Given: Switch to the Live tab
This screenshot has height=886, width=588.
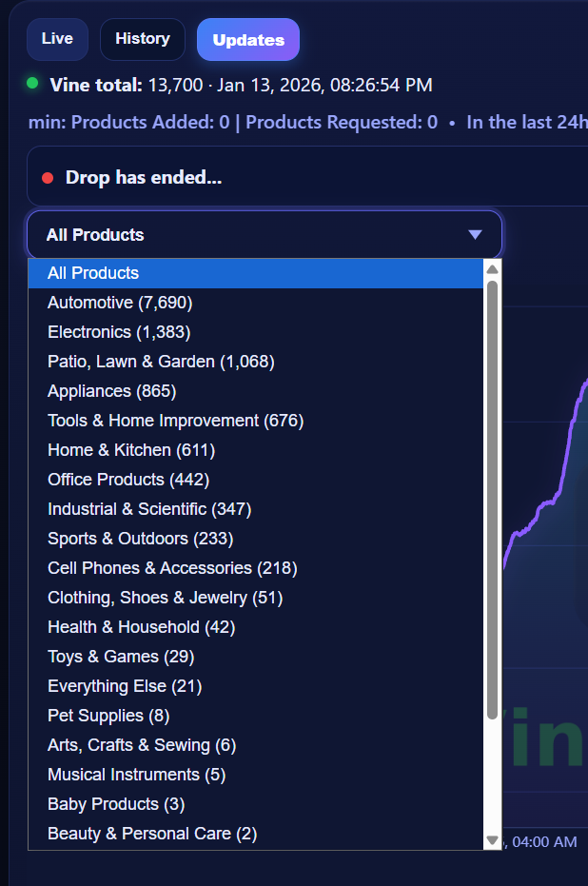Looking at the screenshot, I should point(58,39).
